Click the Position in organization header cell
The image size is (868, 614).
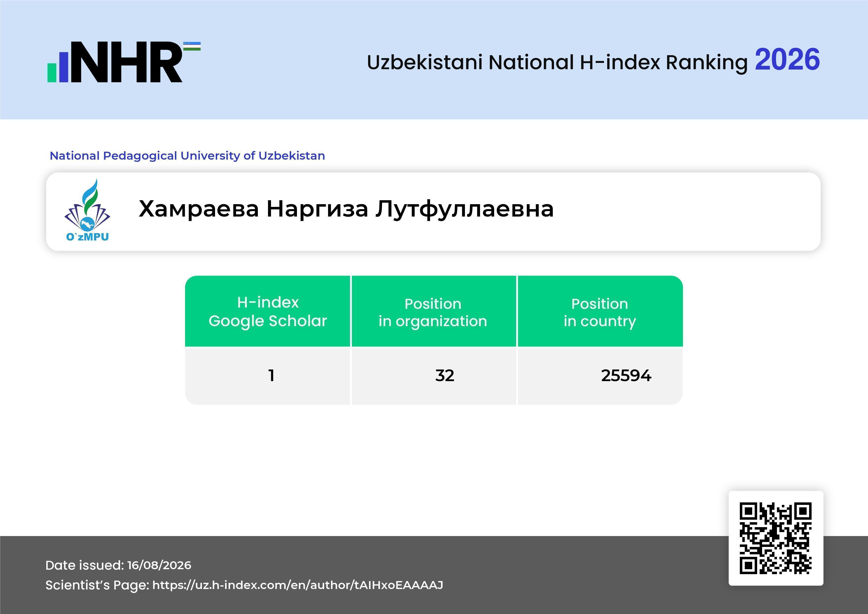coord(434,311)
